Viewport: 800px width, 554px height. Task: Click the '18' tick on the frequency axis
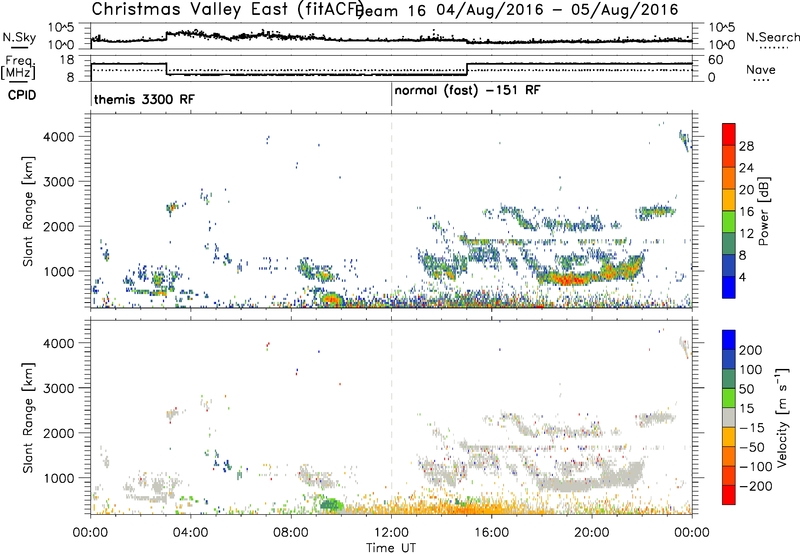tap(67, 60)
